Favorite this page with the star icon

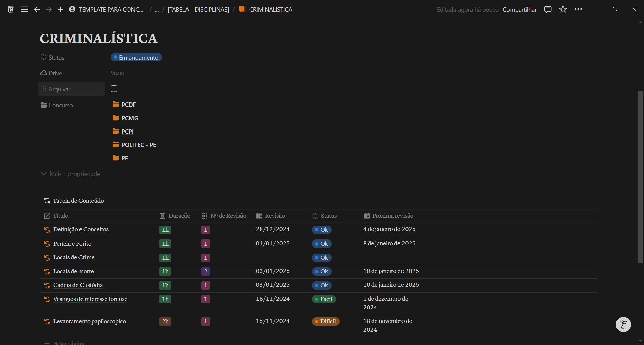(x=563, y=9)
